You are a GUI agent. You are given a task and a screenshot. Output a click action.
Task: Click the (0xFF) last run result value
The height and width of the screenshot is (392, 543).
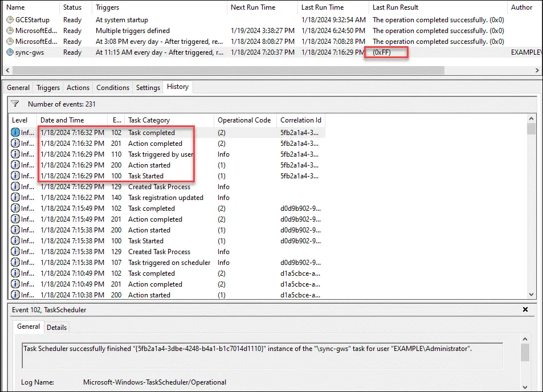[382, 52]
